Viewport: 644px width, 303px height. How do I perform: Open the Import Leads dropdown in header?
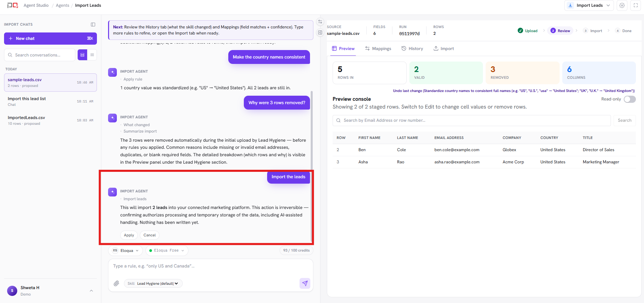[x=589, y=5]
